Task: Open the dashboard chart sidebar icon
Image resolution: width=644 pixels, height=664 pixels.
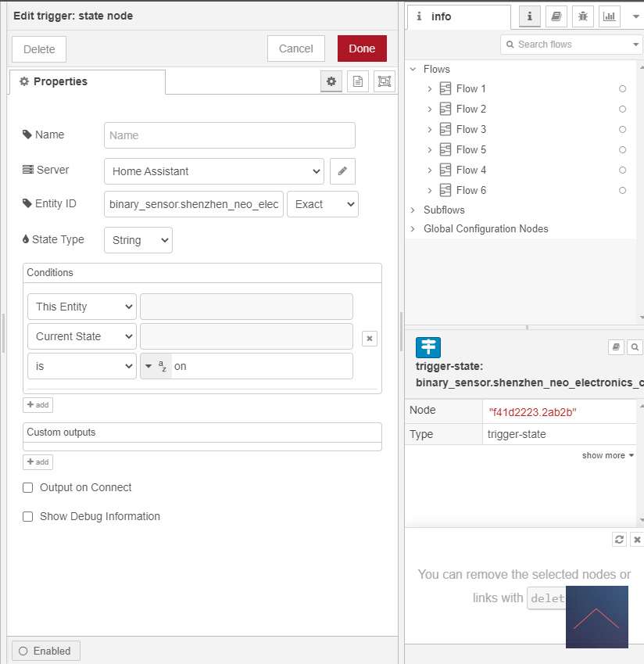Action: 608,16
